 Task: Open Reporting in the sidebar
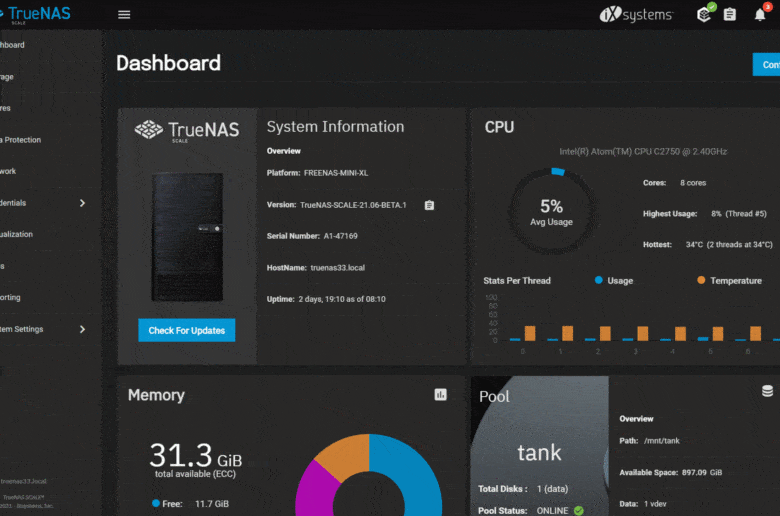click(10, 297)
